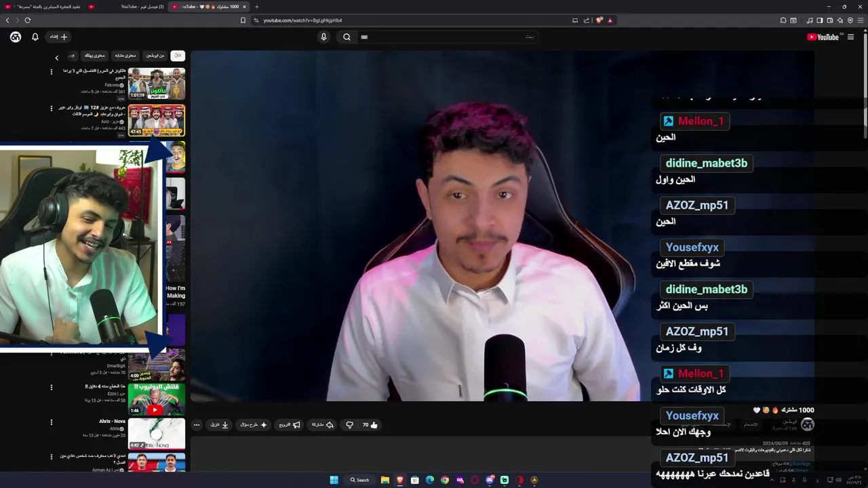Open Brave Shields lion icon
Screen dimensions: 868x488
click(x=599, y=20)
